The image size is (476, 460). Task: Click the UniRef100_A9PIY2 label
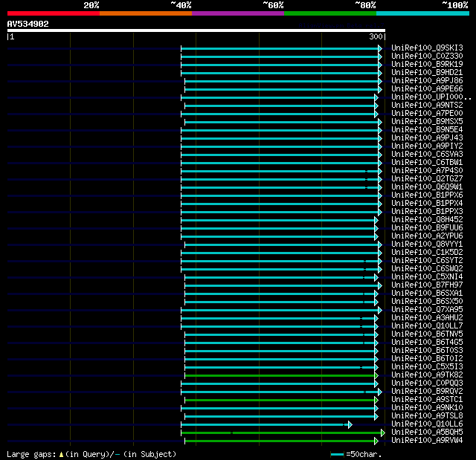click(427, 146)
